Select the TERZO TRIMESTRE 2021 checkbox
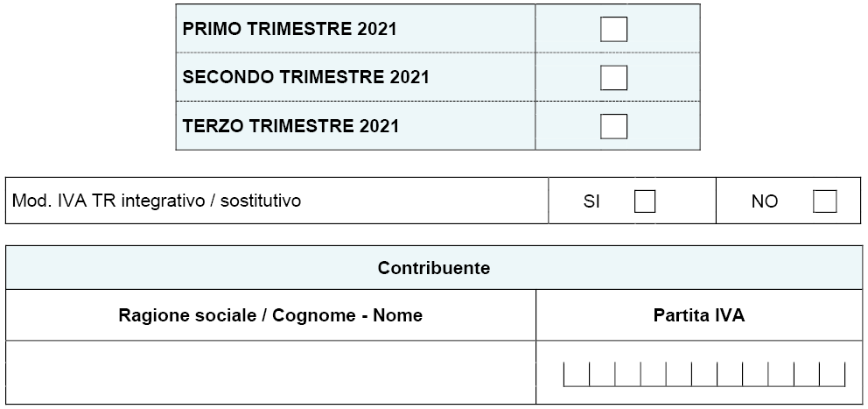Image resolution: width=868 pixels, height=409 pixels. tap(613, 126)
